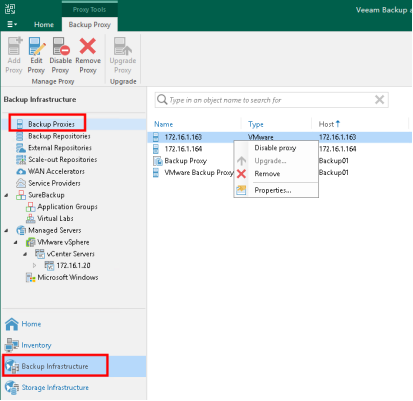The image size is (413, 401).
Task: Click the VMware type cell
Action: point(261,137)
